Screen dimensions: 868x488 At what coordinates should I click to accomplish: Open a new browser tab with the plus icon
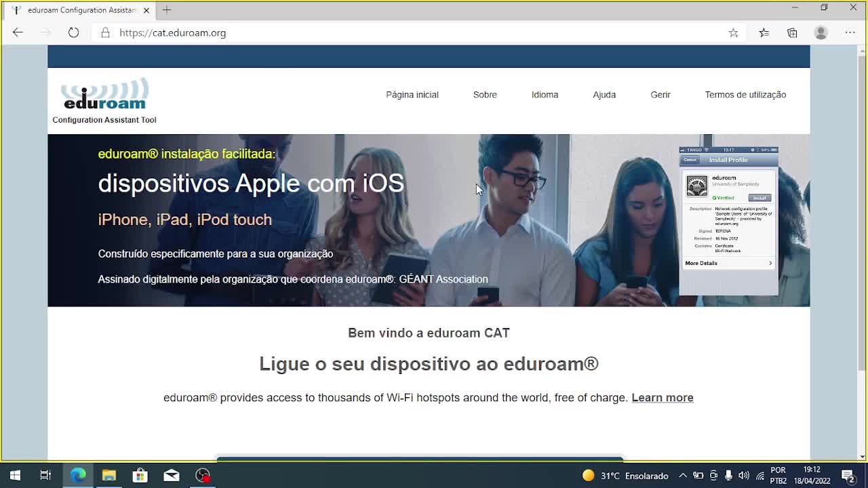click(167, 10)
